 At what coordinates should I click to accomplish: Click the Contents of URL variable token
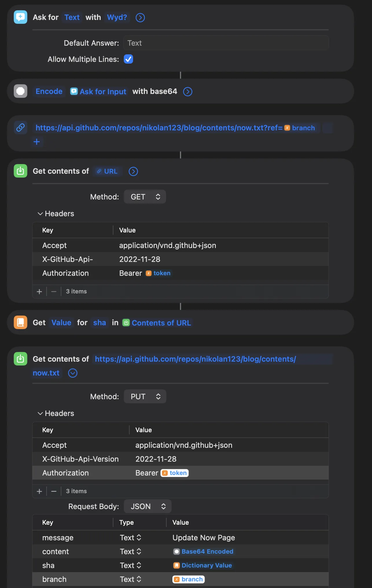(157, 323)
